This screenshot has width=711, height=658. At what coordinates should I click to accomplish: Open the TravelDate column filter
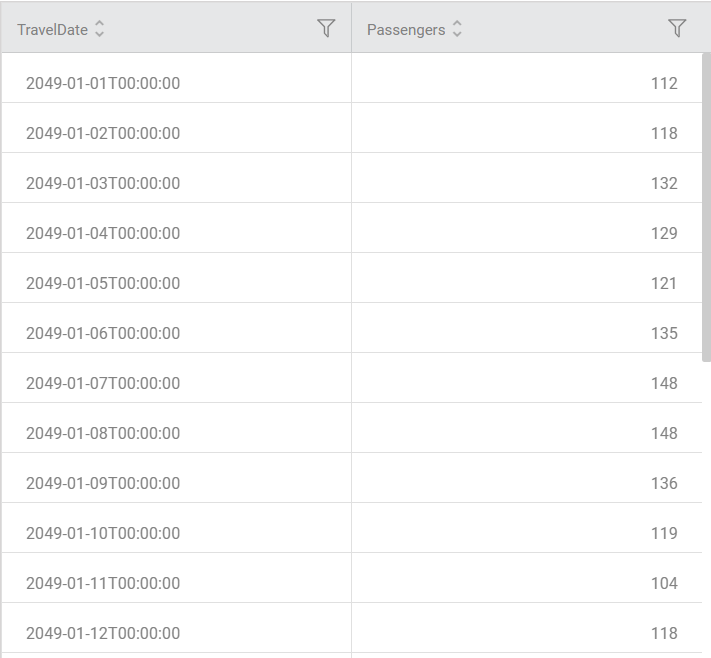click(x=326, y=28)
